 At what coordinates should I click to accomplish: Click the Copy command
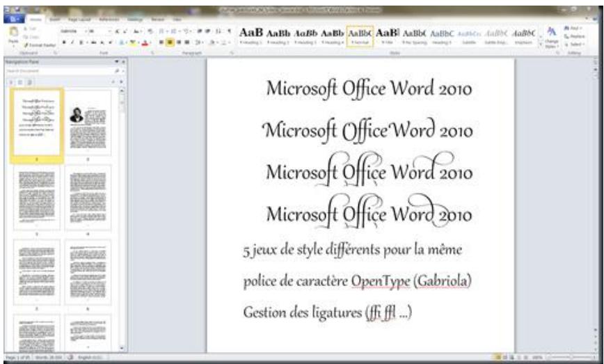pos(31,37)
